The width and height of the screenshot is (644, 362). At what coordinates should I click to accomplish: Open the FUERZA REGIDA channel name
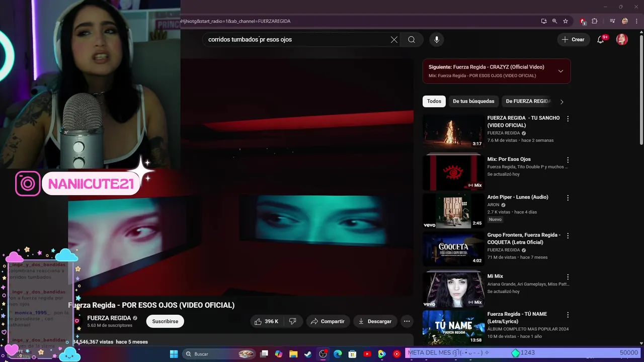[x=109, y=318]
